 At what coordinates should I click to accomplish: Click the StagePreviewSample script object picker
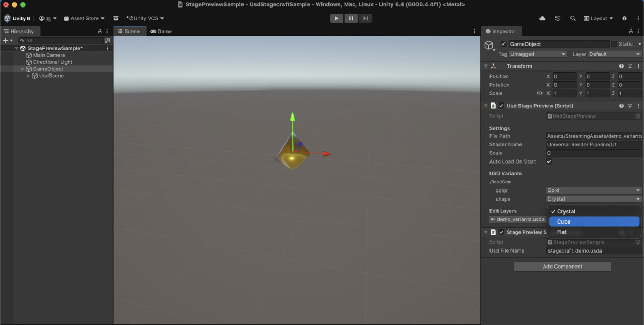pyautogui.click(x=638, y=242)
